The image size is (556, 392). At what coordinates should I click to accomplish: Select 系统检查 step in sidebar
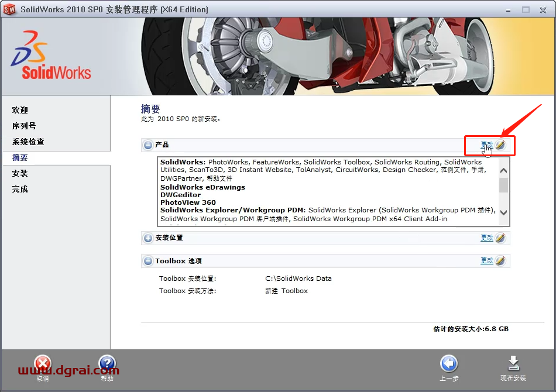point(28,142)
